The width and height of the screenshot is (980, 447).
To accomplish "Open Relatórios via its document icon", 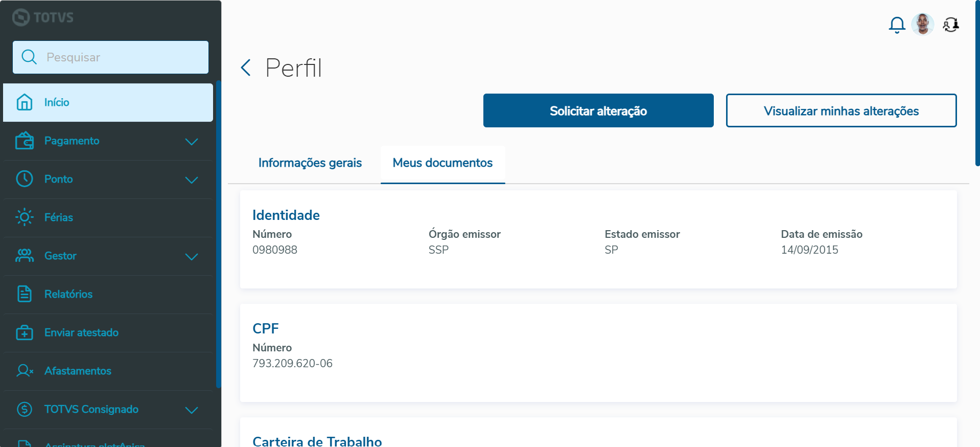I will coord(25,294).
